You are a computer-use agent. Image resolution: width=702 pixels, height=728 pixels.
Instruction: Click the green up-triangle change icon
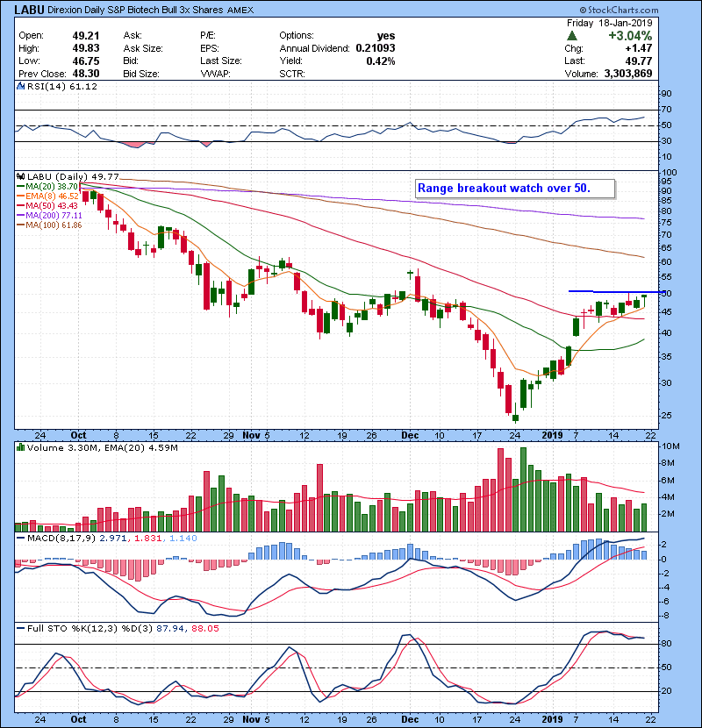click(x=572, y=35)
